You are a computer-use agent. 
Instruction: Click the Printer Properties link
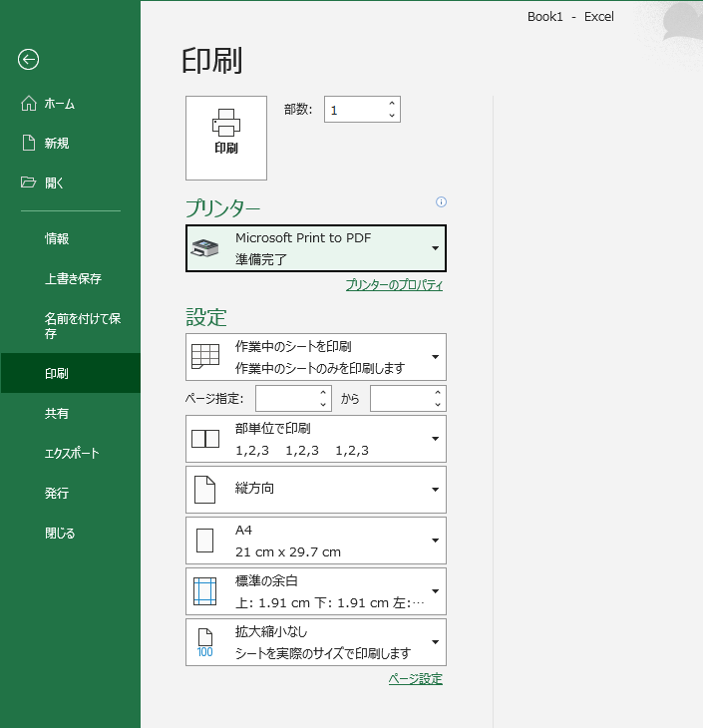coord(394,285)
